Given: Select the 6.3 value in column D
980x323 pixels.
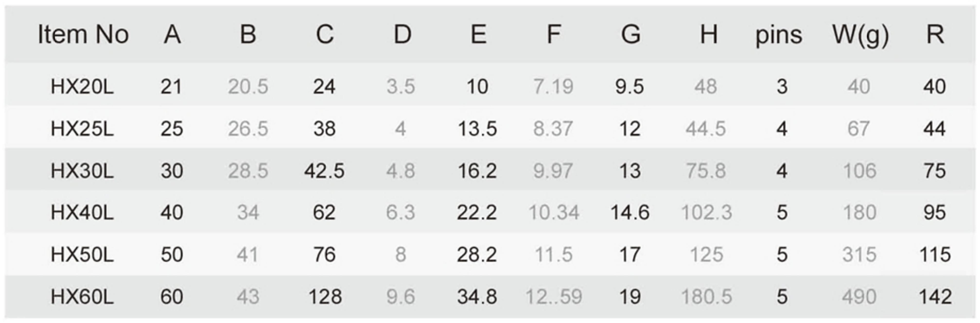Looking at the screenshot, I should 400,212.
